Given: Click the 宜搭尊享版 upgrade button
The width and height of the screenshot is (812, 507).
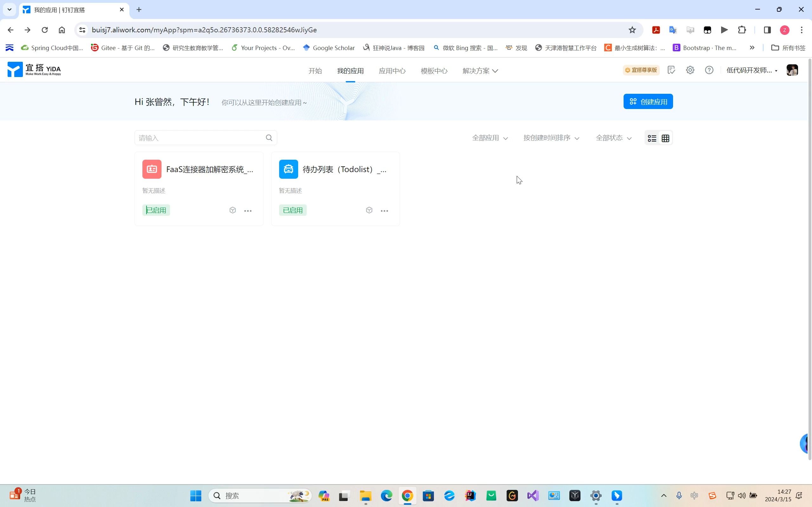Looking at the screenshot, I should pos(641,70).
